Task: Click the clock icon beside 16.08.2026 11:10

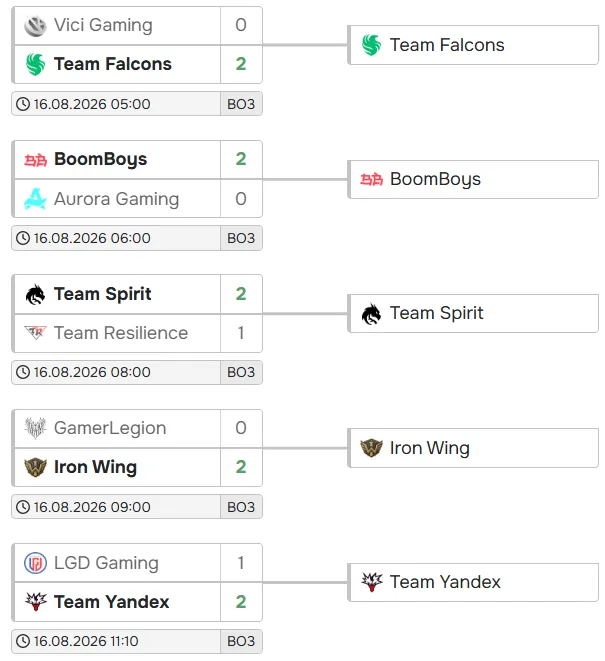Action: 23,641
